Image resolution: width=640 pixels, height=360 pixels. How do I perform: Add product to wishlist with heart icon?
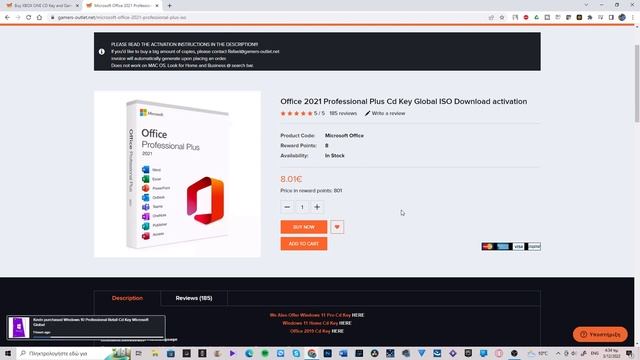coord(337,227)
